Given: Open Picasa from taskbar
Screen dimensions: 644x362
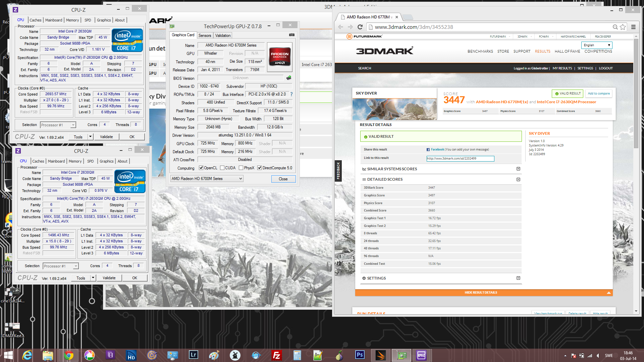Looking at the screenshot, I should [x=89, y=355].
